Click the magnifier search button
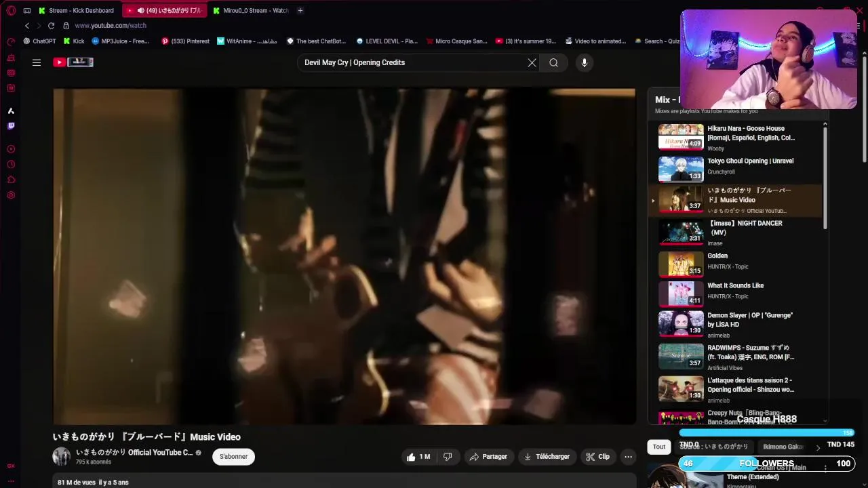The width and height of the screenshot is (868, 488). coord(554,62)
